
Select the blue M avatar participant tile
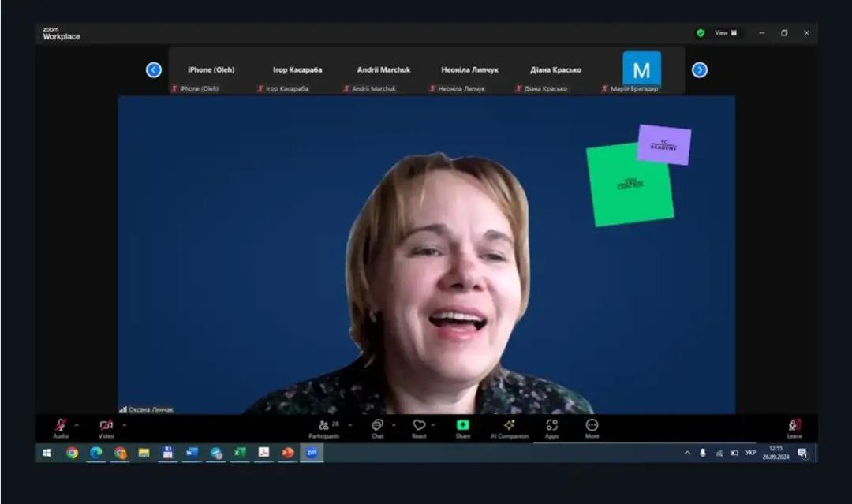pos(641,69)
